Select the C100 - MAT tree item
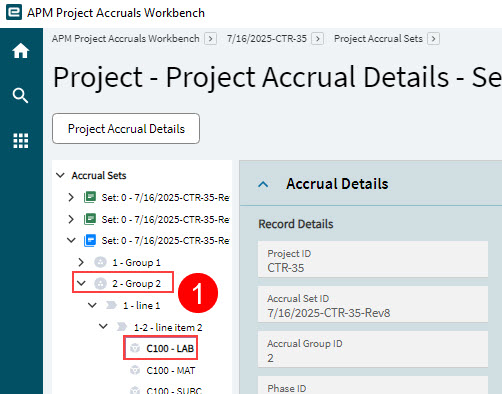Image resolution: width=502 pixels, height=394 pixels. pos(171,370)
